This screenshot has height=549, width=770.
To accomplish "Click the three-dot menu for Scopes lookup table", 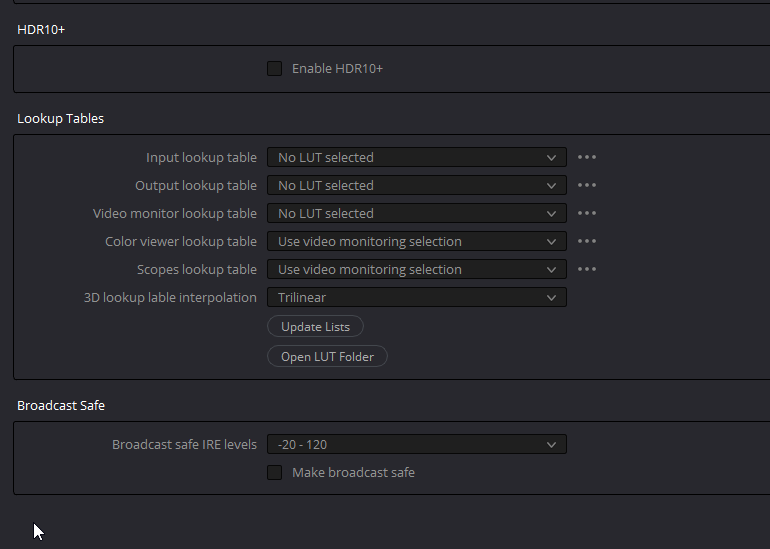I will (x=587, y=269).
